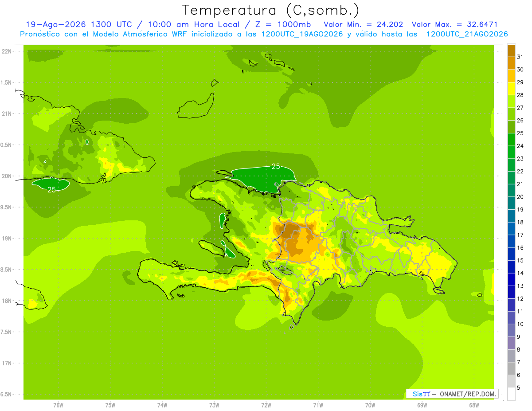Click the white '25' contour label south of Cuba

(52, 189)
